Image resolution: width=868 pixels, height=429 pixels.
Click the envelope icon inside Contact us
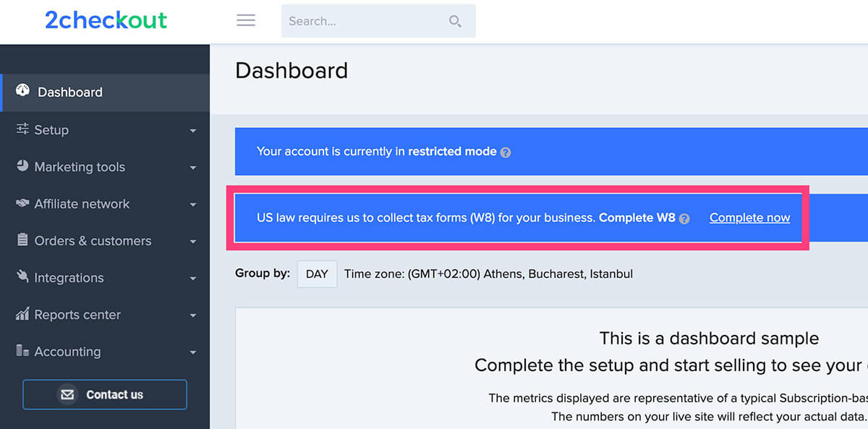(67, 394)
